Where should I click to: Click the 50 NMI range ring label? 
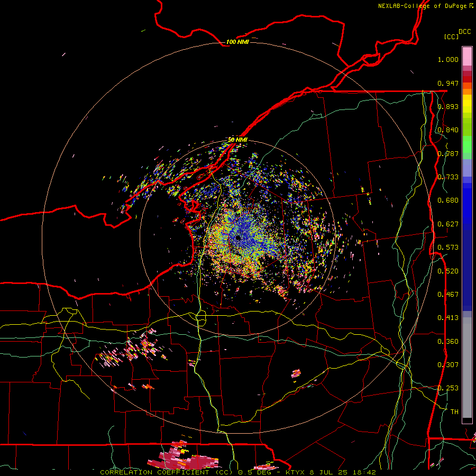[x=237, y=140]
